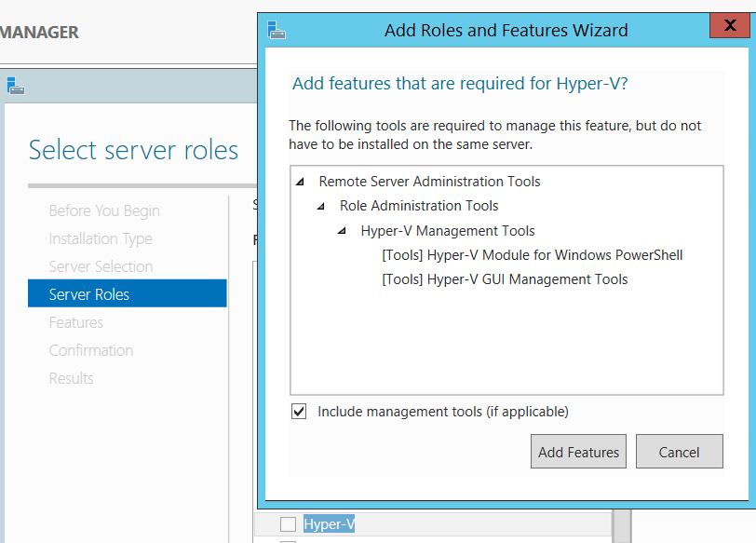756x543 pixels.
Task: Click the wizard icon in dialog title bar
Action: (277, 31)
